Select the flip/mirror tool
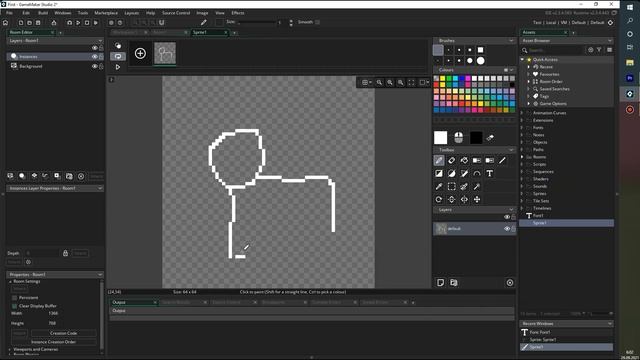 coord(464,200)
